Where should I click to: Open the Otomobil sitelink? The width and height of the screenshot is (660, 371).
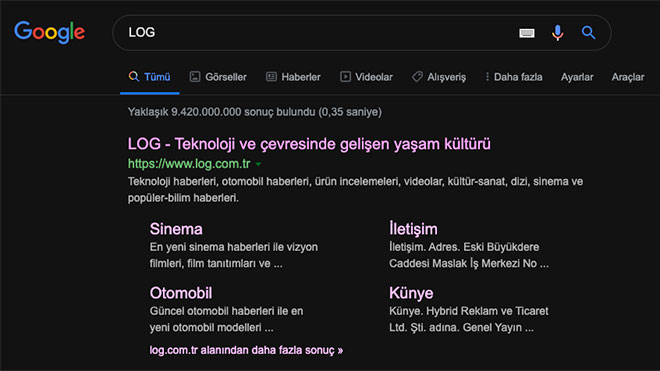pos(181,293)
